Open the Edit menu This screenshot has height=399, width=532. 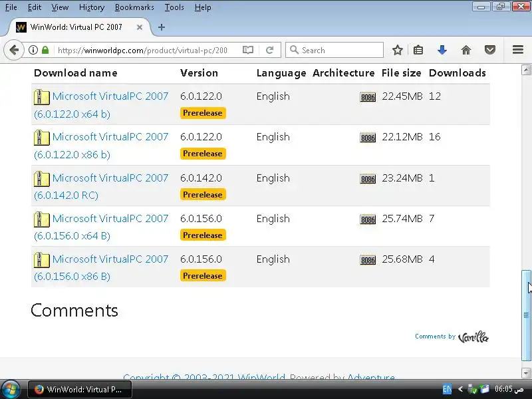(x=35, y=7)
